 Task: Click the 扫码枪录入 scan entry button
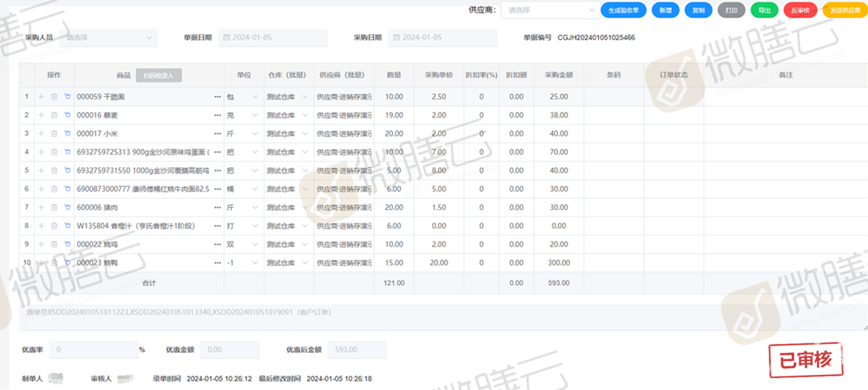coord(159,75)
